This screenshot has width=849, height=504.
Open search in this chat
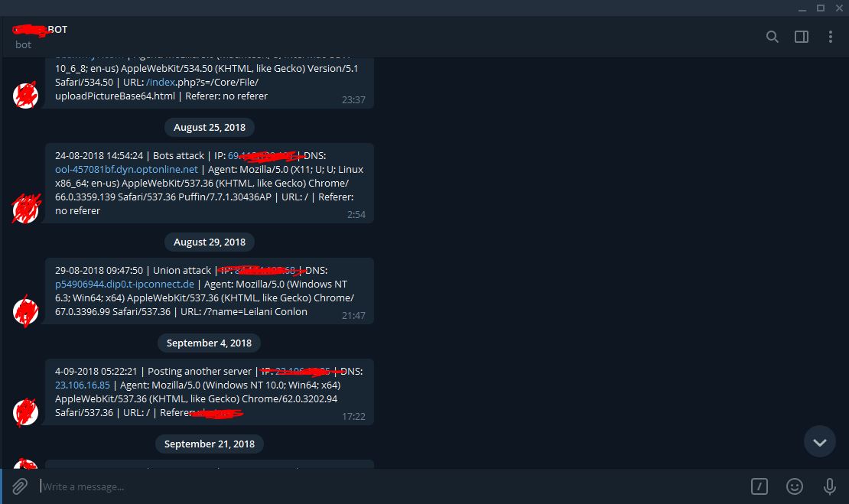772,37
